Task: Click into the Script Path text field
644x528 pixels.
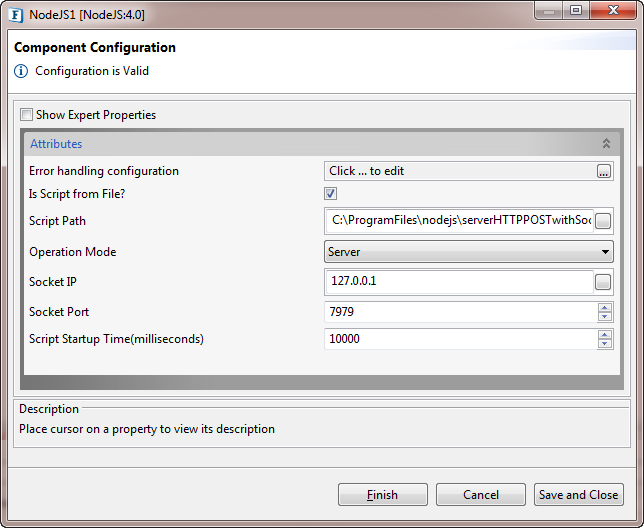Action: click(x=460, y=220)
